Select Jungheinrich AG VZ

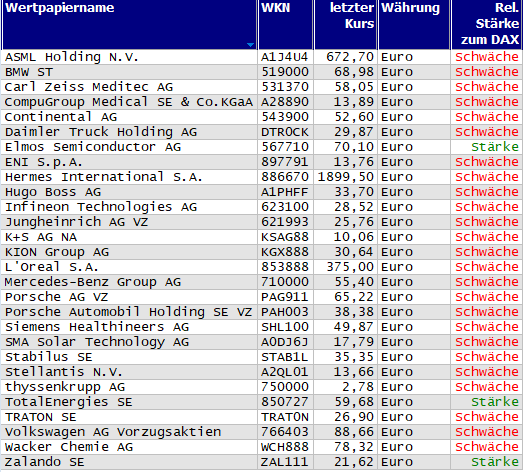[x=76, y=222]
